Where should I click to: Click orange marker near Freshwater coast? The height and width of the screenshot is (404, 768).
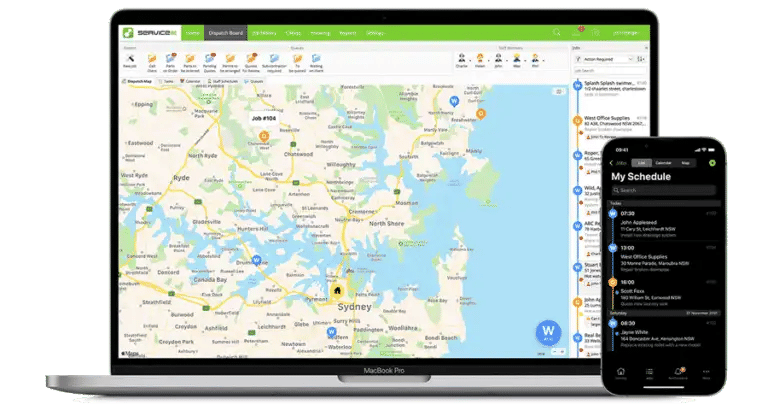481,114
